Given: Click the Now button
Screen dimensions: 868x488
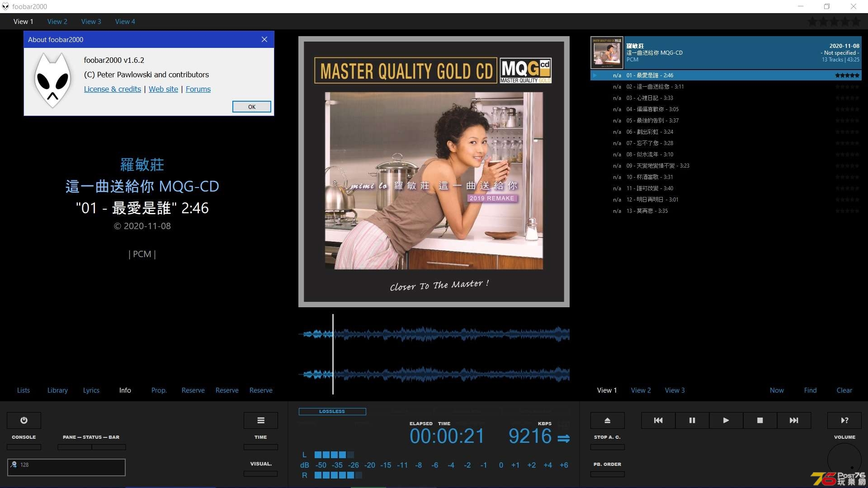Looking at the screenshot, I should [777, 390].
